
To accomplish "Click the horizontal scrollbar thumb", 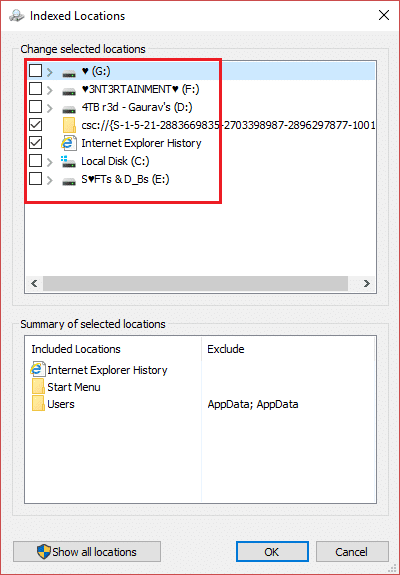I will coord(195,283).
